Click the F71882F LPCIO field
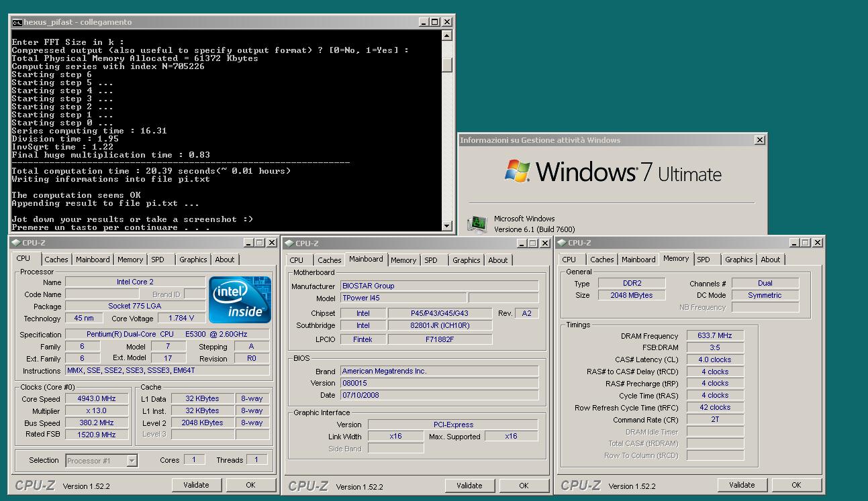The width and height of the screenshot is (868, 501). coord(440,339)
